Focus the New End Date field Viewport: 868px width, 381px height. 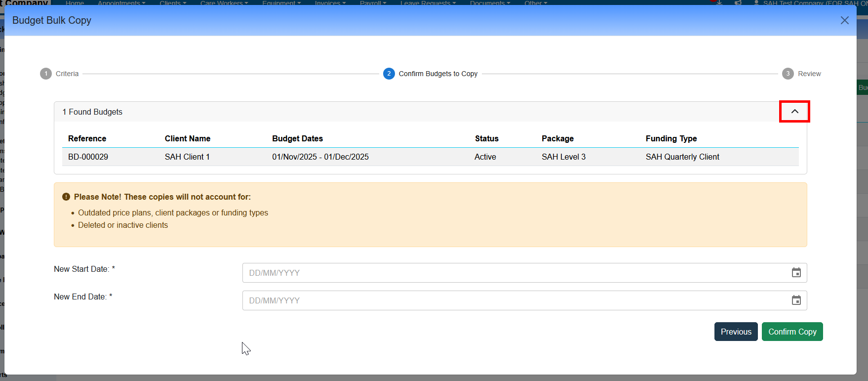coord(513,300)
